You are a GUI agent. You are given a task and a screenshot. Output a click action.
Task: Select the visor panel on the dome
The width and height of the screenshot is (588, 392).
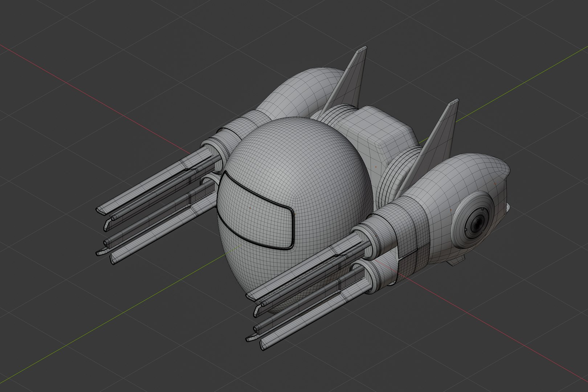[x=257, y=211]
